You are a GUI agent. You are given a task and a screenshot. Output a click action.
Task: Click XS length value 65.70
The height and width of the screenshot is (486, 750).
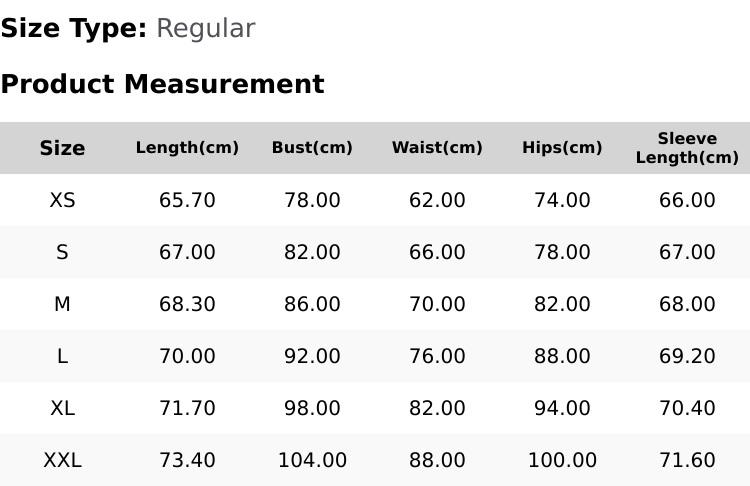(x=187, y=200)
